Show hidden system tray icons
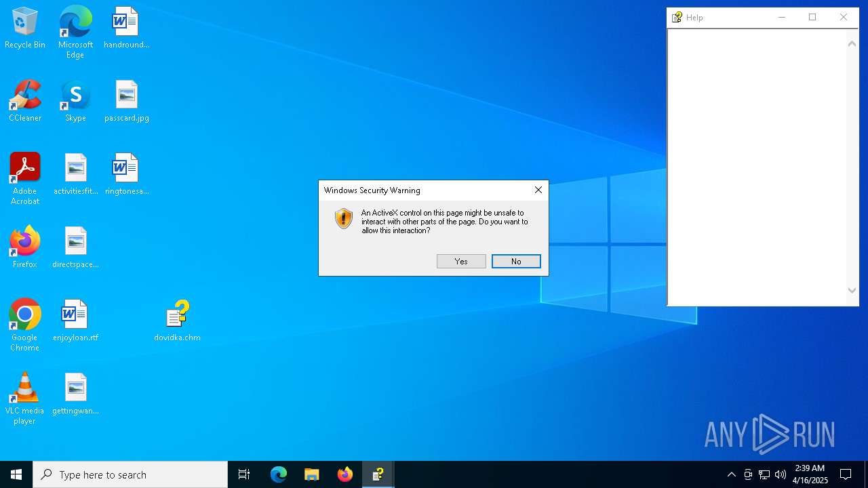868x488 pixels. click(x=731, y=474)
